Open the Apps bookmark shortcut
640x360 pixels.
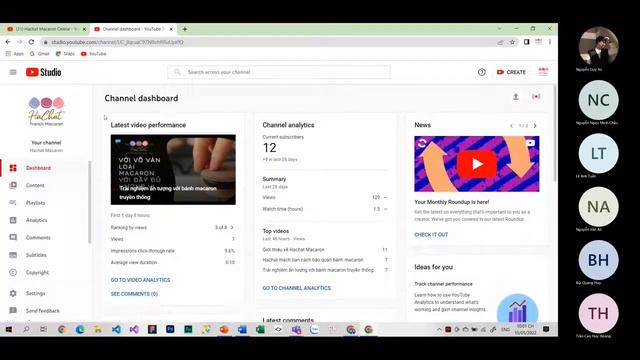pos(15,53)
